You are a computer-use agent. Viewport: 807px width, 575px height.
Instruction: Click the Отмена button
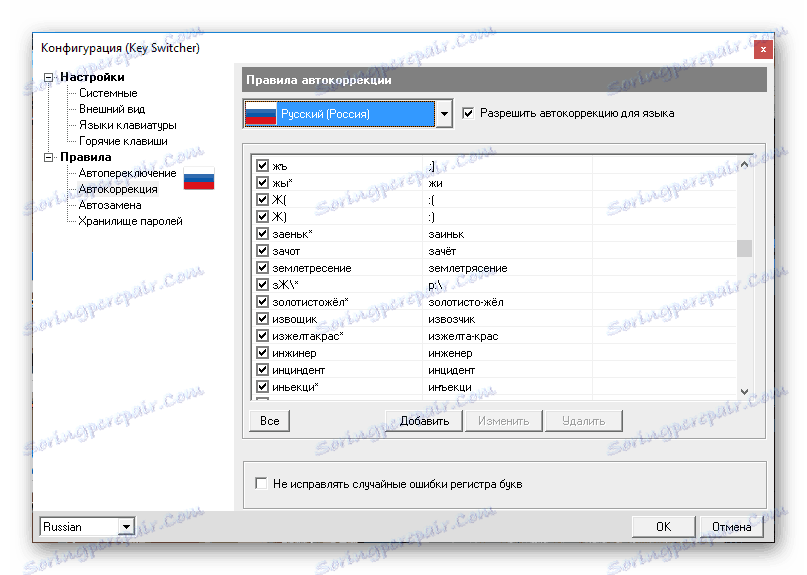click(x=731, y=527)
